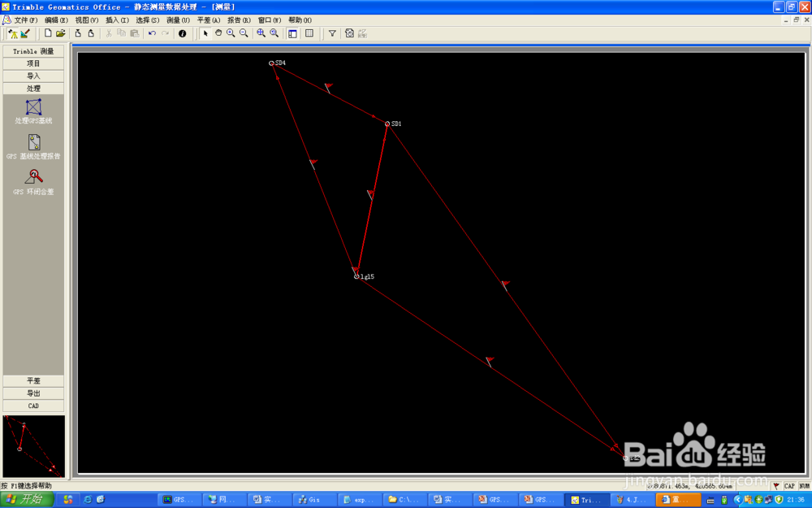This screenshot has height=508, width=812.
Task: Activate the hand pan tool
Action: tap(218, 33)
